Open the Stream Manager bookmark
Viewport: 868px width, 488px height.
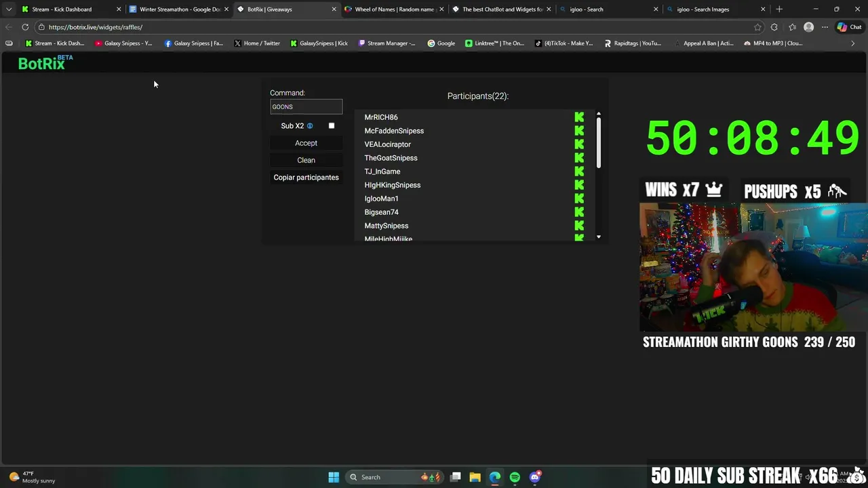click(x=387, y=43)
